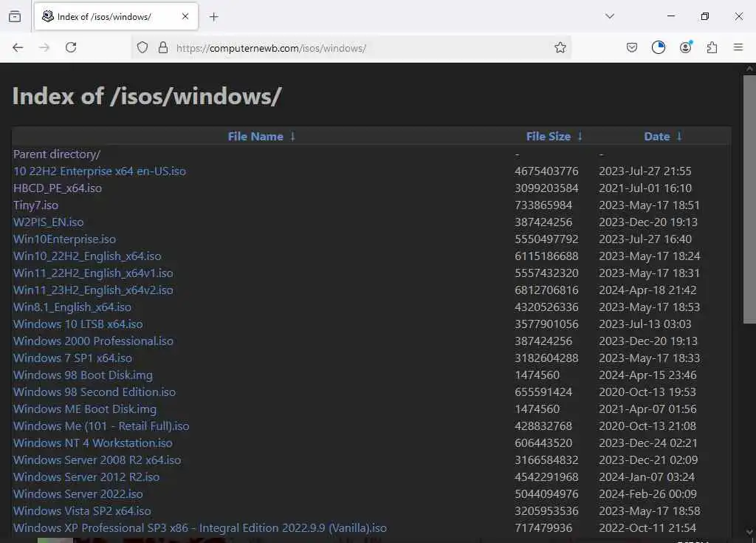
Task: Click scrollbar up arrow
Action: point(749,69)
